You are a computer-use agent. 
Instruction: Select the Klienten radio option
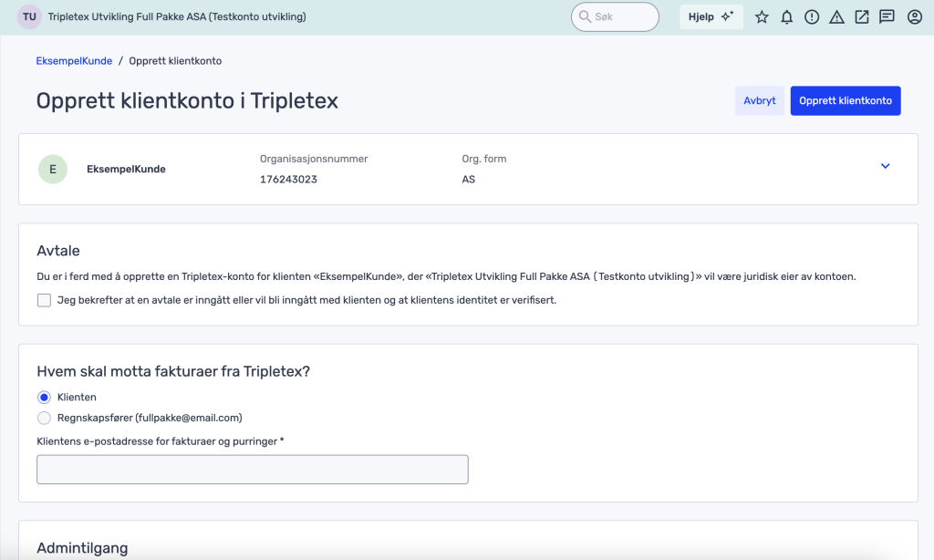click(44, 398)
